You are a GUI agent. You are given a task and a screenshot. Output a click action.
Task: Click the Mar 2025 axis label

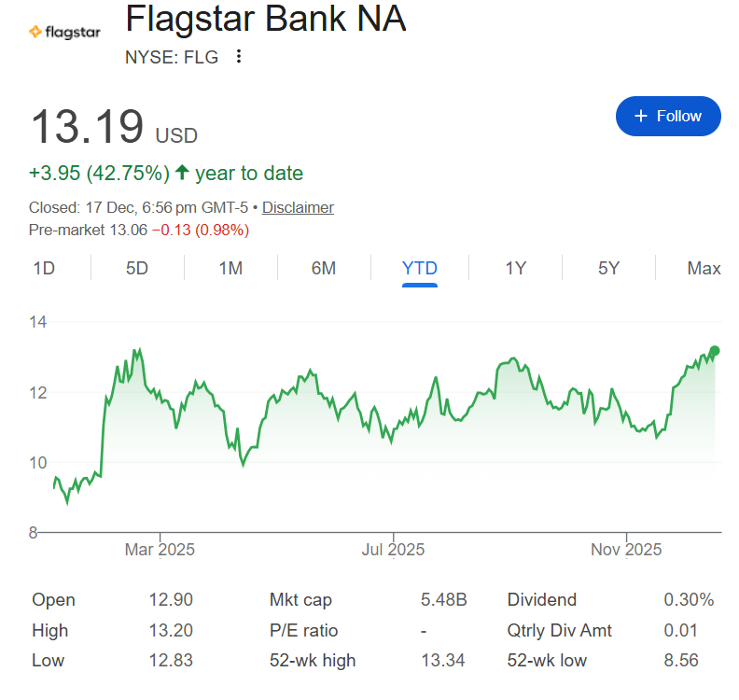point(160,550)
